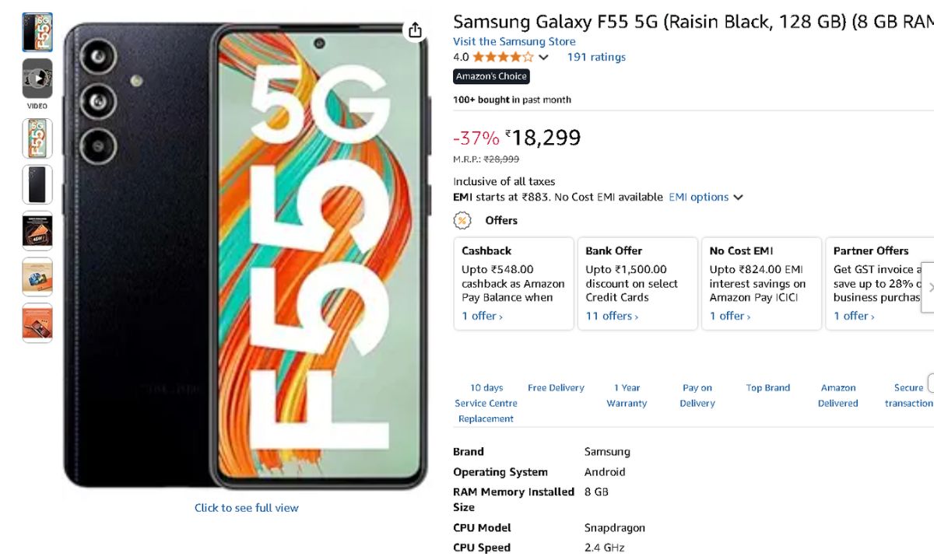
Task: Select the black phone back view thumbnail
Action: pyautogui.click(x=37, y=184)
